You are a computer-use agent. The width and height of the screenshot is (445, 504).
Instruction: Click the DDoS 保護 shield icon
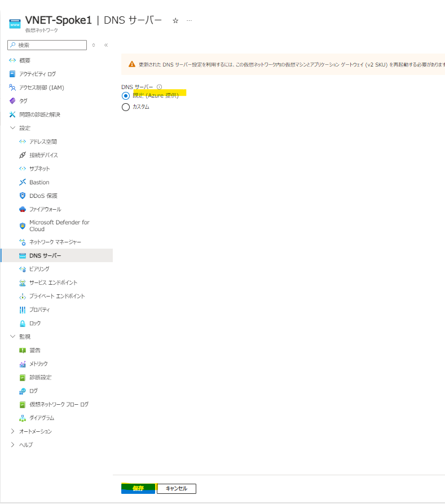point(23,196)
